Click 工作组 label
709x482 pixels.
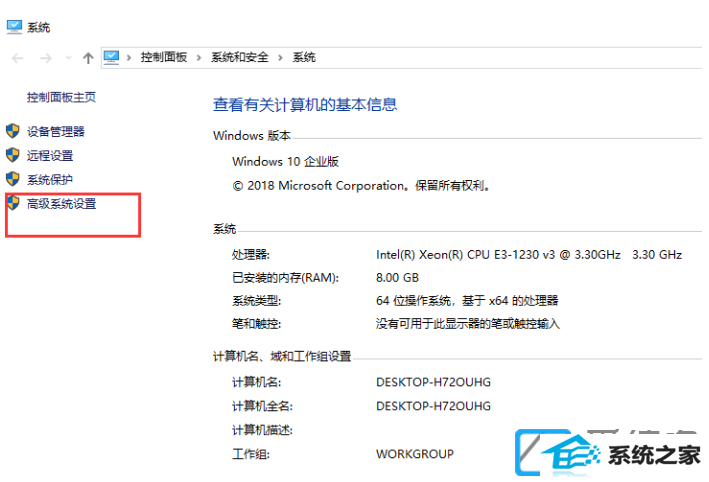pyautogui.click(x=251, y=454)
